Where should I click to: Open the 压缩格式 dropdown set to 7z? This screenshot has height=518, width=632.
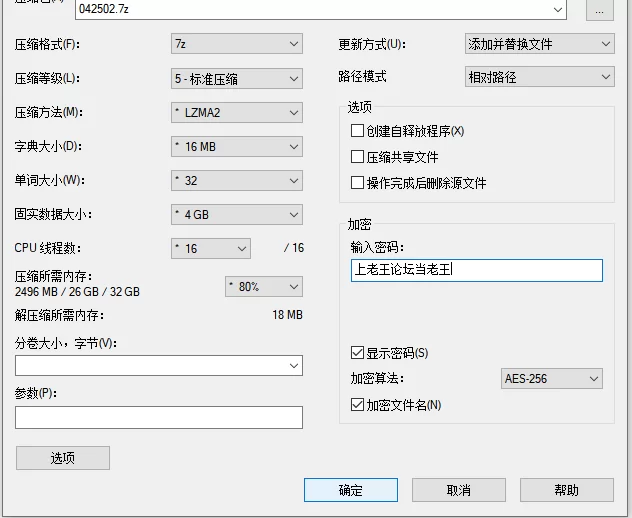[x=237, y=44]
